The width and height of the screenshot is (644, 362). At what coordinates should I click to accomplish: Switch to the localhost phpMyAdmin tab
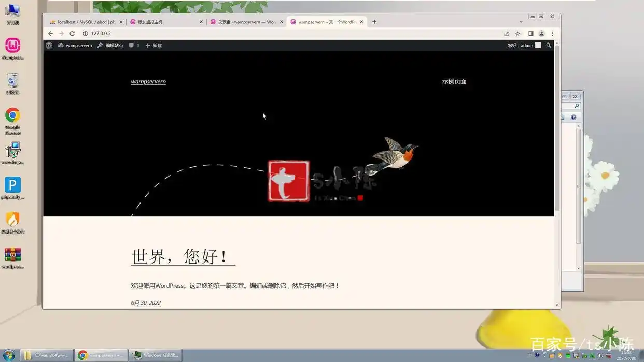click(x=83, y=22)
